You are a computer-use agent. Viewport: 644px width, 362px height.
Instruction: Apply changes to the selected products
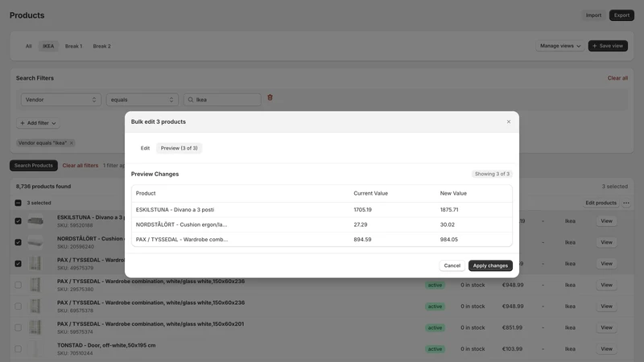coord(490,265)
